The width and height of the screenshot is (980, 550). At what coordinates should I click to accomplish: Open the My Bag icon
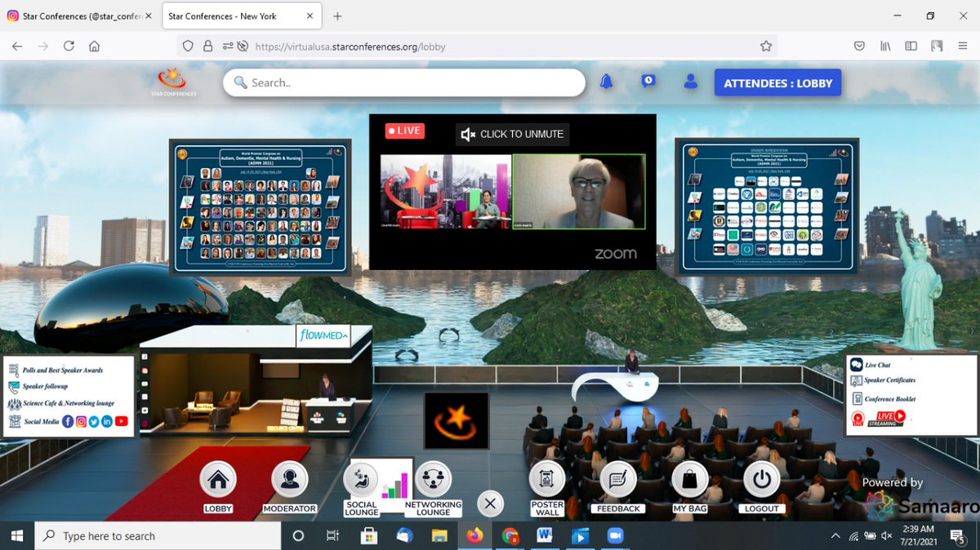(x=690, y=481)
